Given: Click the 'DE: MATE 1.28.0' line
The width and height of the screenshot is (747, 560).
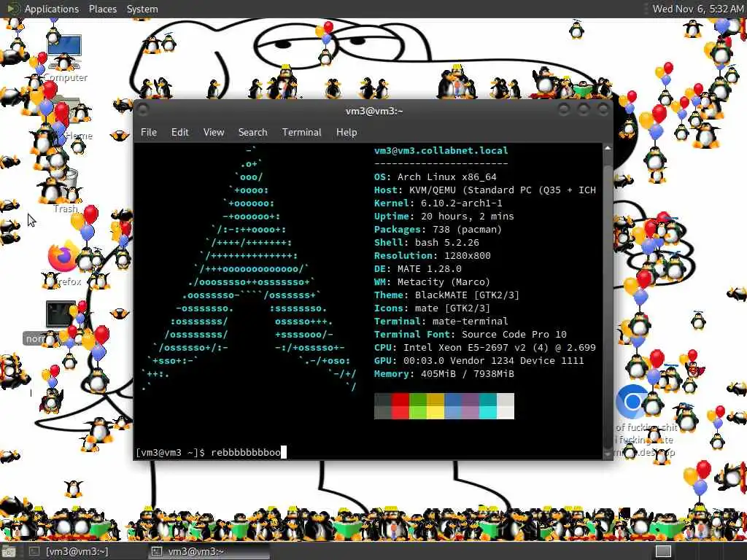Looking at the screenshot, I should click(418, 268).
